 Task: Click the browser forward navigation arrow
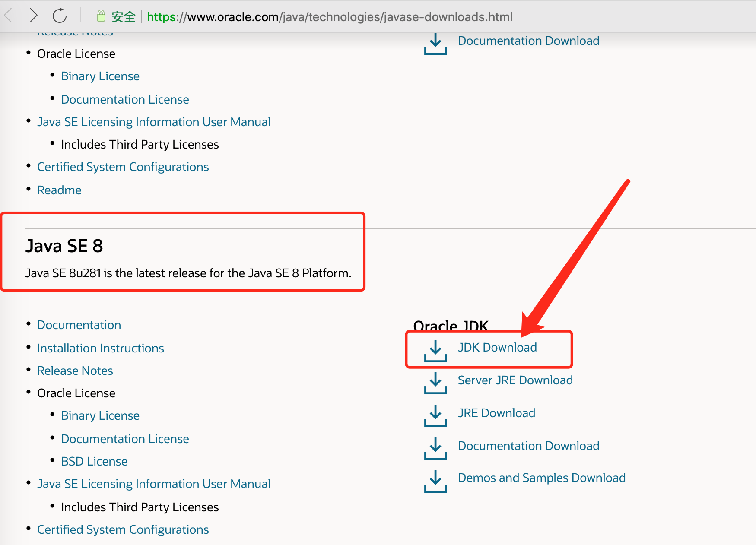point(34,15)
